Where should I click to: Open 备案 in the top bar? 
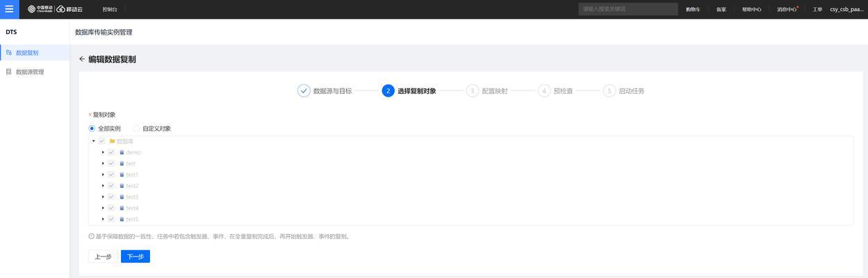[721, 10]
